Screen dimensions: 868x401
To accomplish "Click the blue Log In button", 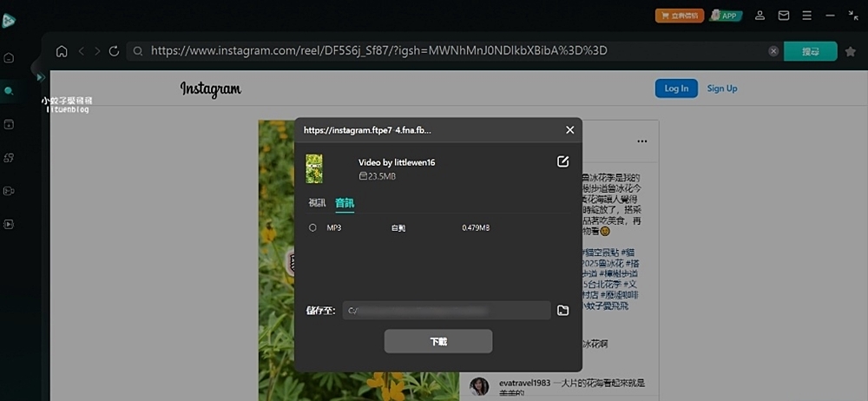I will (x=676, y=89).
